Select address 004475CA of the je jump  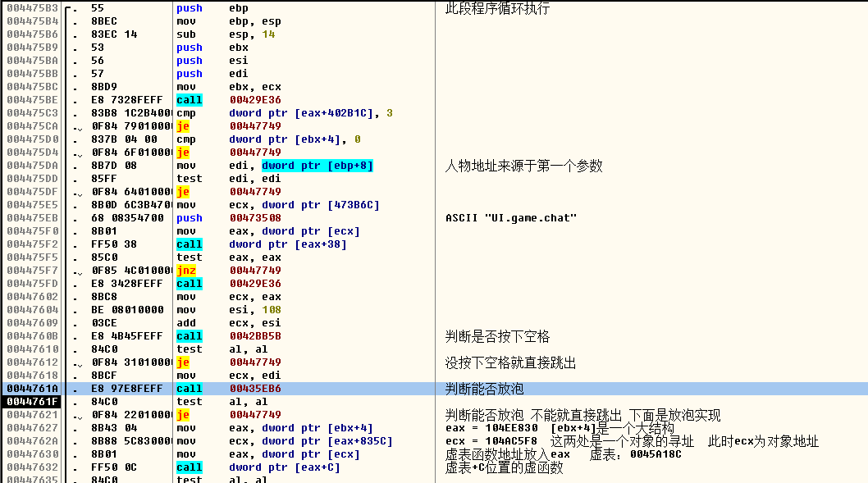click(x=32, y=126)
